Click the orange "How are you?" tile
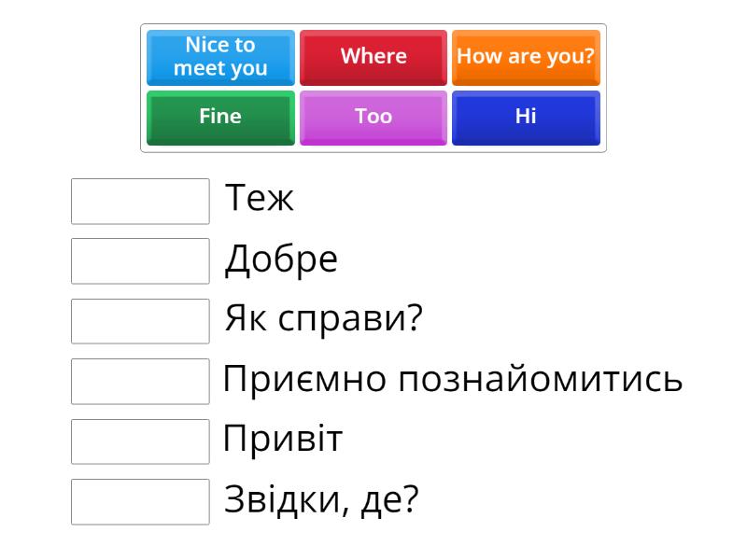The height and width of the screenshot is (560, 747). point(526,57)
